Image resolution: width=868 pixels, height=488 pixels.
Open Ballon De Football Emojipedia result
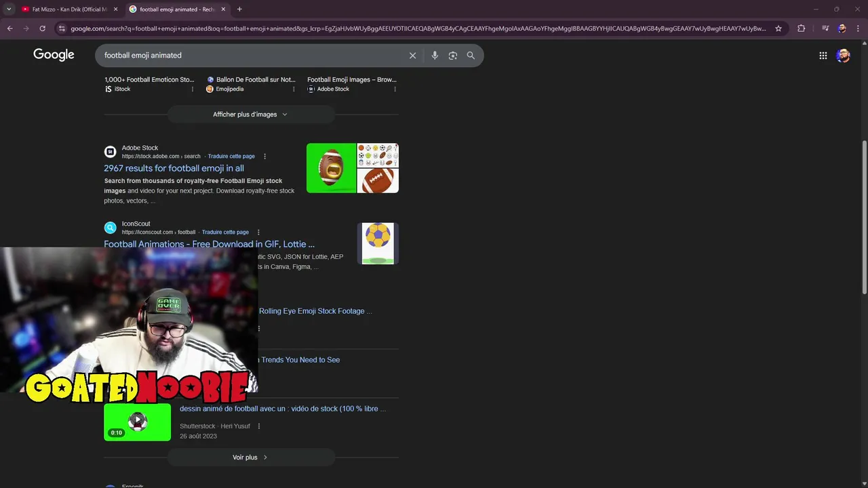256,79
